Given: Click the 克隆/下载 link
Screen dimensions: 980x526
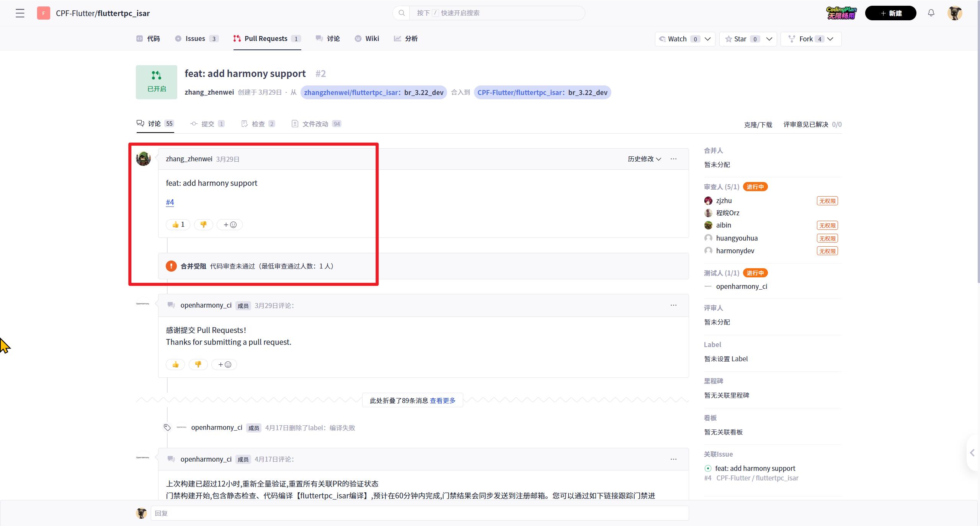Looking at the screenshot, I should coord(758,125).
